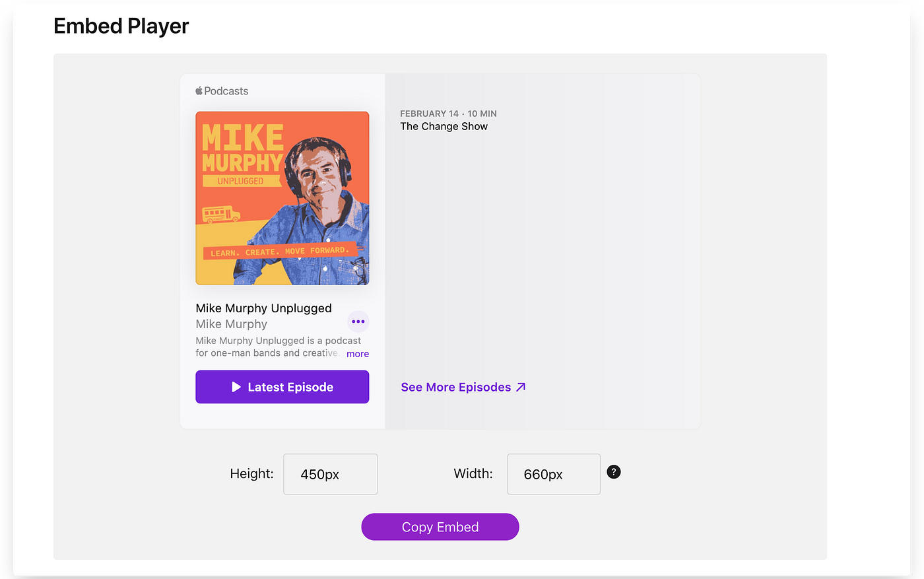Click the 'Mike Murphy' author name
The image size is (924, 579).
point(232,324)
